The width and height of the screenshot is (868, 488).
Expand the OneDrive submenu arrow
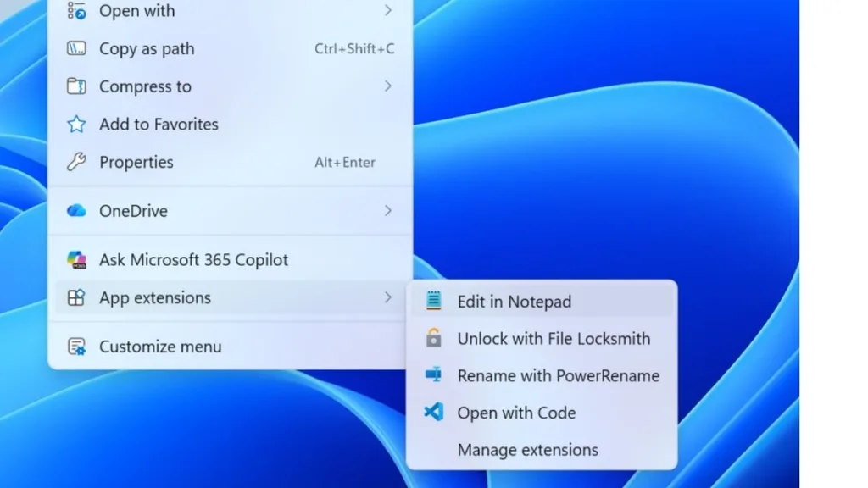click(x=388, y=211)
